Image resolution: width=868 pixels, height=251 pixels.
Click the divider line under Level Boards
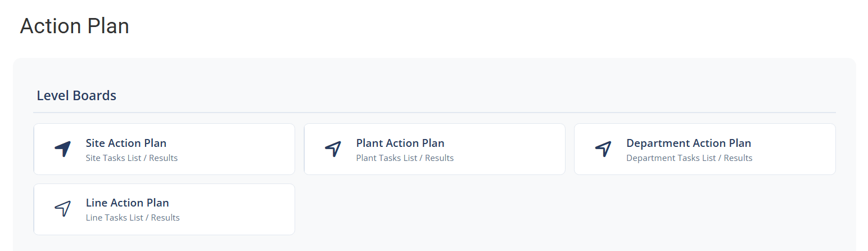tap(434, 113)
